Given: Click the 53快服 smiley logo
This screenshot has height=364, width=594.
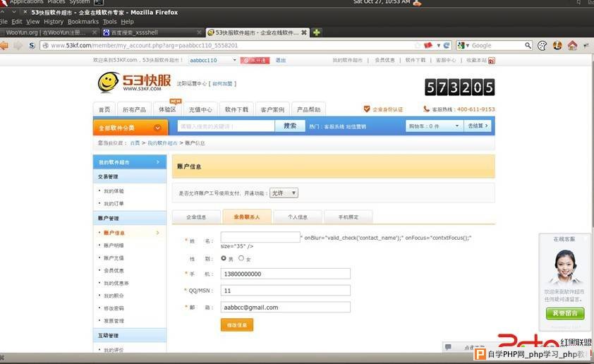Looking at the screenshot, I should click(x=109, y=83).
